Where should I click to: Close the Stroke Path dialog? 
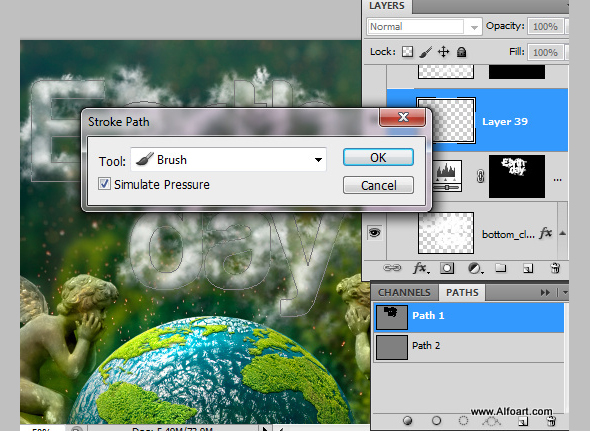click(x=403, y=117)
